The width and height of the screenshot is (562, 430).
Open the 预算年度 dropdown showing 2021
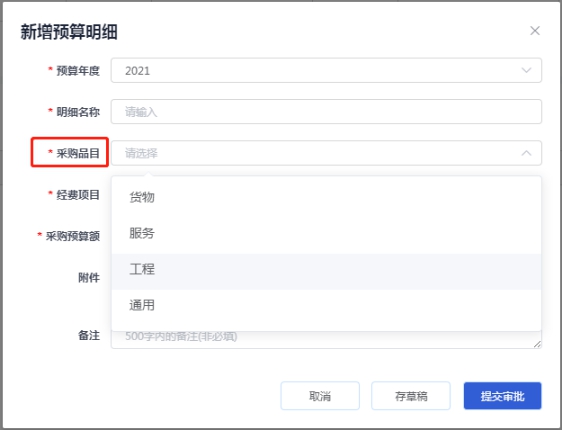[x=326, y=70]
